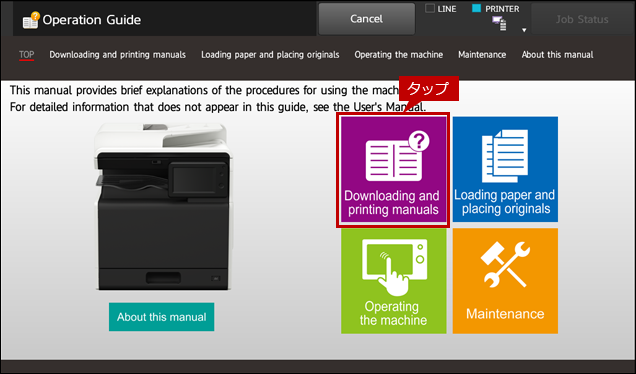Click the wrench and hammer maintenance icon

click(505, 264)
